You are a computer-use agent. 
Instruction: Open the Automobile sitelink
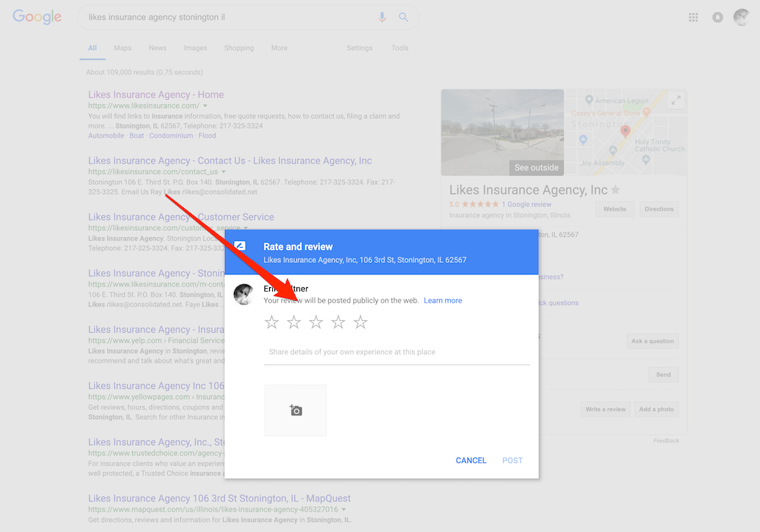(106, 136)
